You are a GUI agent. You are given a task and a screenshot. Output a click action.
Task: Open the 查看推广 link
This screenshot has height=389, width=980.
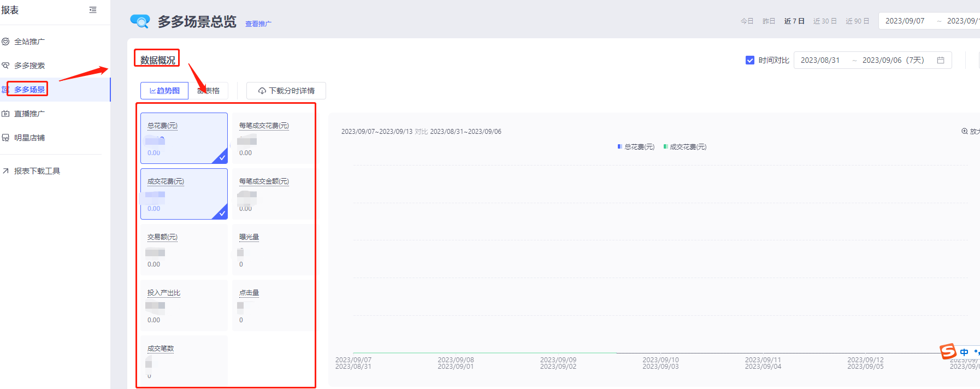pyautogui.click(x=258, y=23)
